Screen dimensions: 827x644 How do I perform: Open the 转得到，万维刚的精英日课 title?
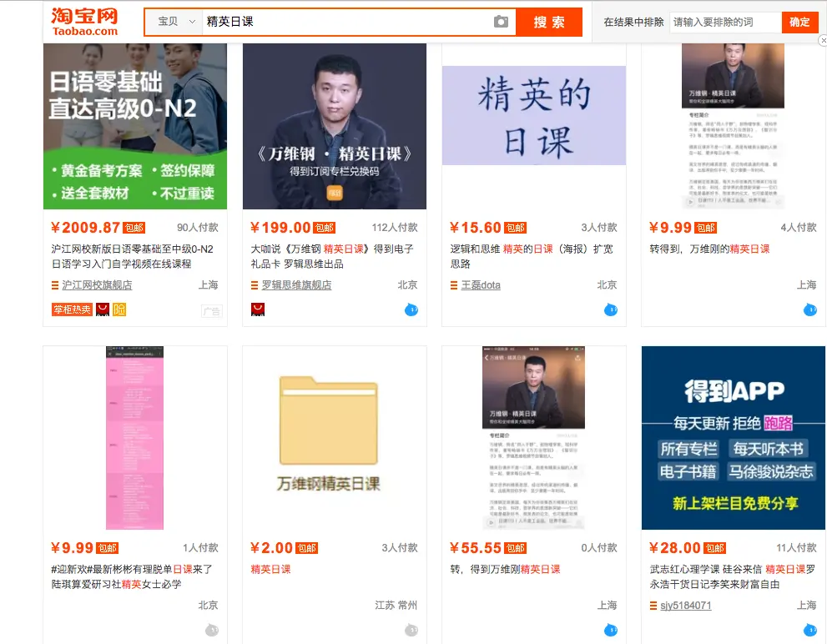coord(709,249)
